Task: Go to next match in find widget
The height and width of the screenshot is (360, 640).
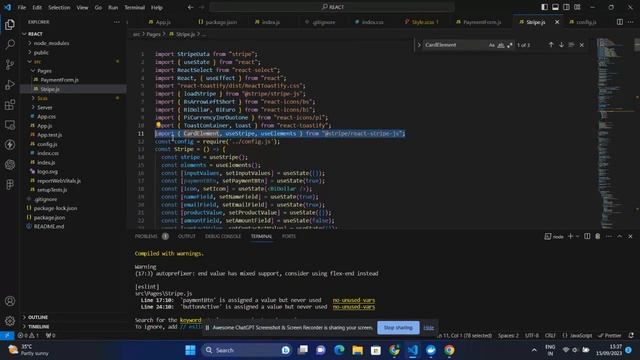Action: click(561, 45)
